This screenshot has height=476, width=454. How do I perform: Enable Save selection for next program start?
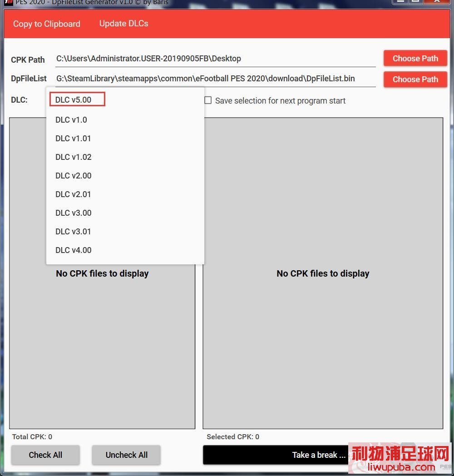[x=208, y=100]
